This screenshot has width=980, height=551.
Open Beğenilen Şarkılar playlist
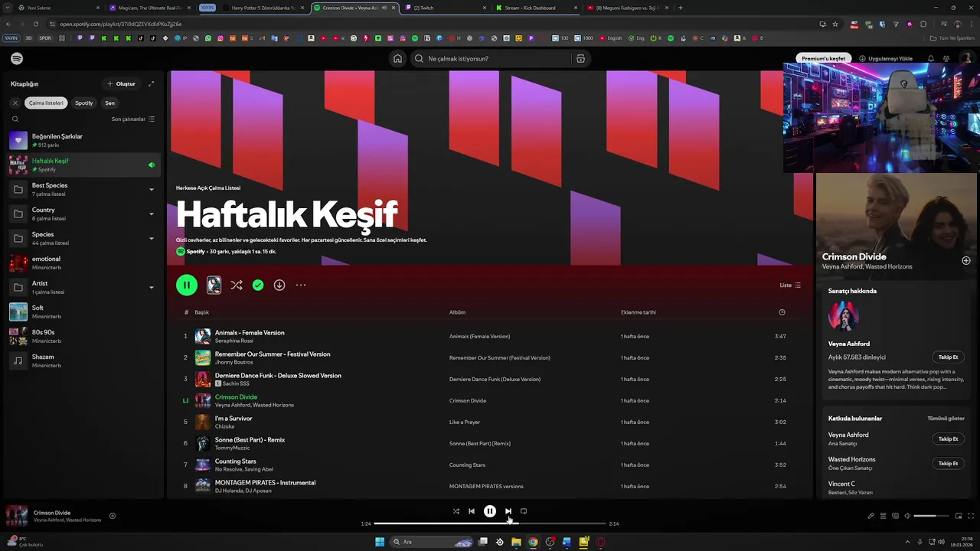(83, 141)
